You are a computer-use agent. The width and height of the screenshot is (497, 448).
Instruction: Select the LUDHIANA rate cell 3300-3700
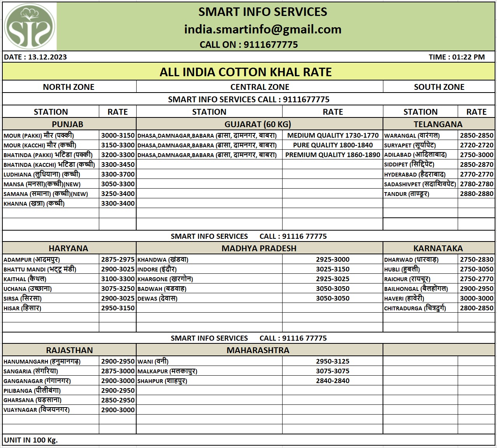tap(118, 175)
